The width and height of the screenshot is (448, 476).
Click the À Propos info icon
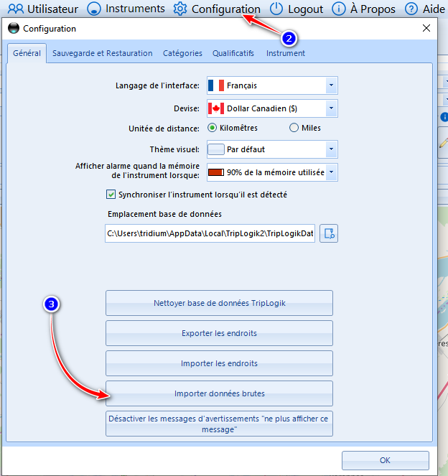(338, 9)
